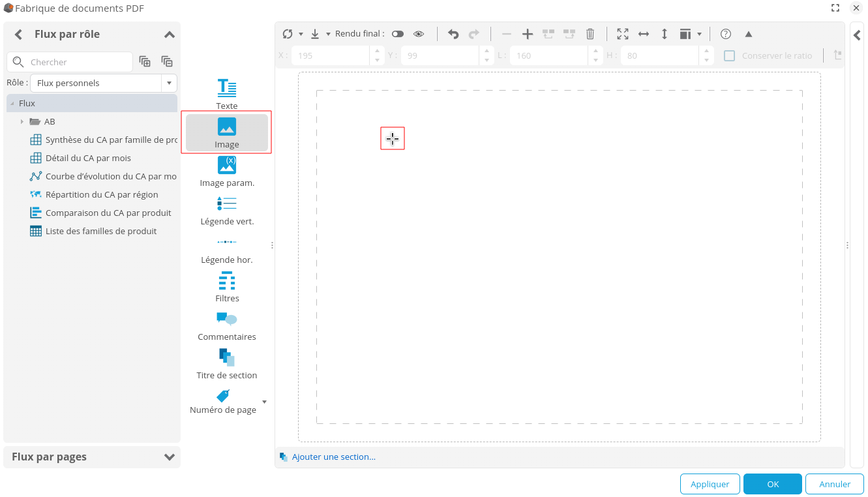Screen dimensions: 868x497
Task: Click the download export icon
Action: (x=315, y=34)
